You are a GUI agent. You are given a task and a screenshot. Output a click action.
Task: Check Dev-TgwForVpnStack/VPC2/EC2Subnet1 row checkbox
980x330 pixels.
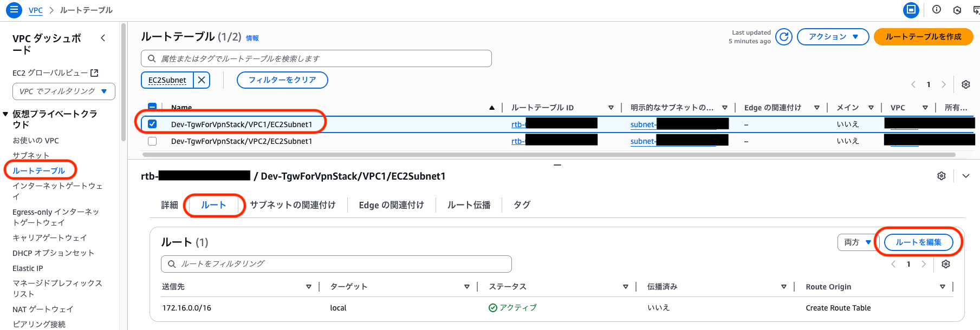[x=152, y=141]
